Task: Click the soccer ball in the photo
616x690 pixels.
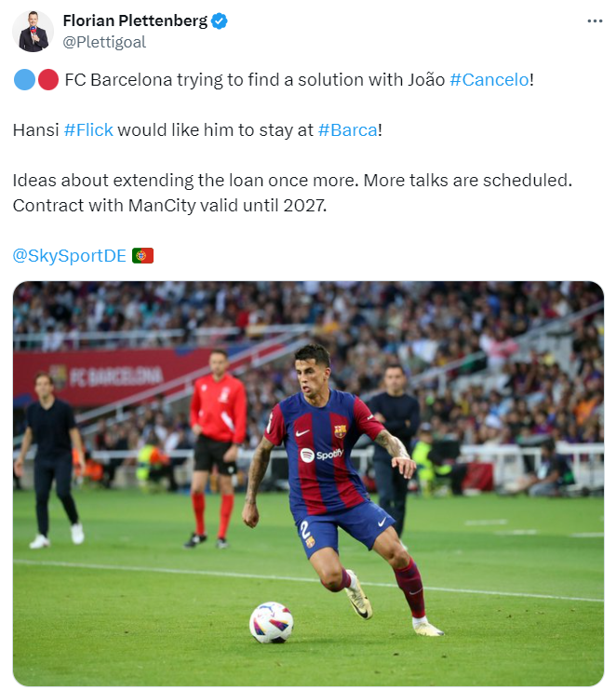Action: 272,622
